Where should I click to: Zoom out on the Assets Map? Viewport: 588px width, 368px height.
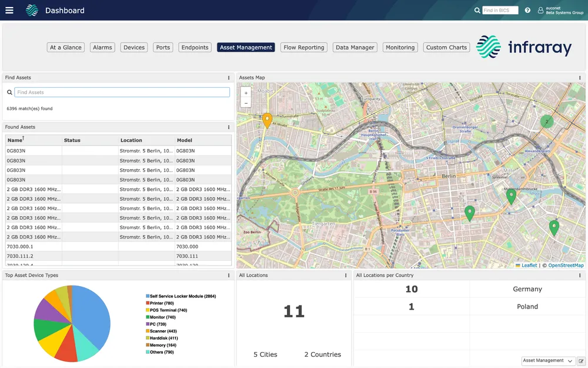[x=246, y=102]
